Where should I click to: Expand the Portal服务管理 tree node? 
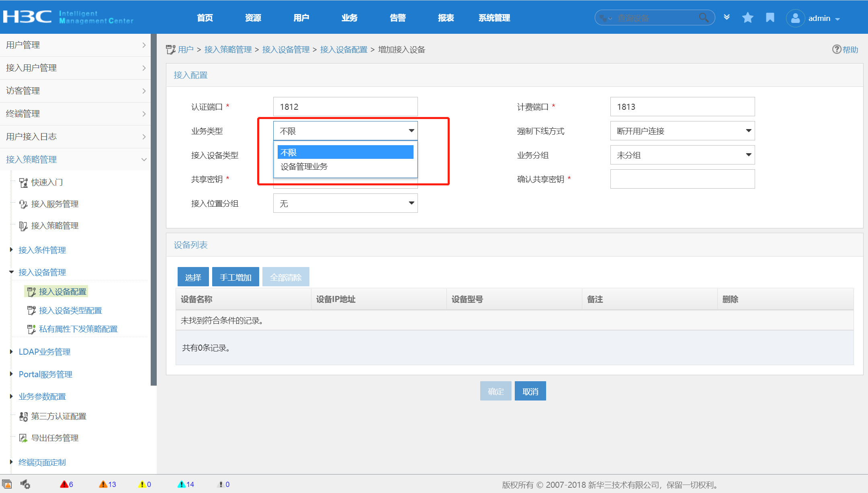coord(11,374)
